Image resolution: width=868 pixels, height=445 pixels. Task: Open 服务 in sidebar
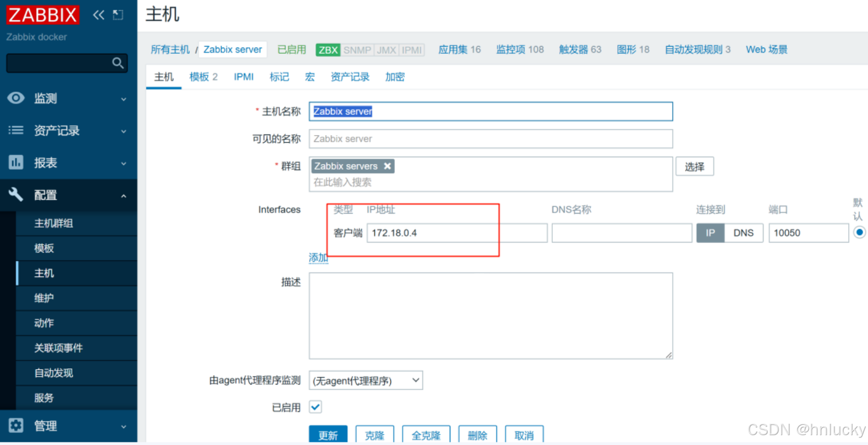[77, 397]
